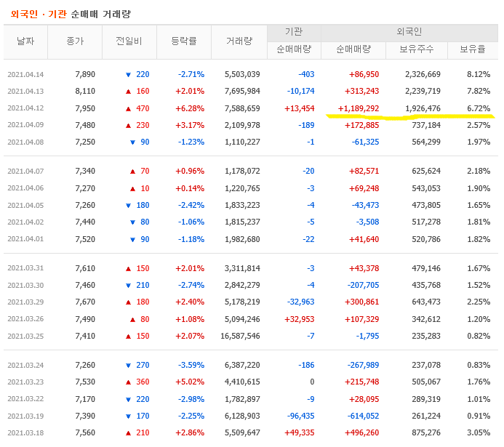
Task: Select the 등락률 column header
Action: [183, 41]
